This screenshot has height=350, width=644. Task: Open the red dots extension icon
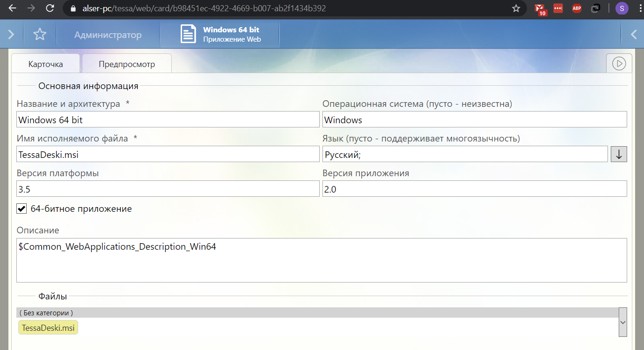coord(557,8)
